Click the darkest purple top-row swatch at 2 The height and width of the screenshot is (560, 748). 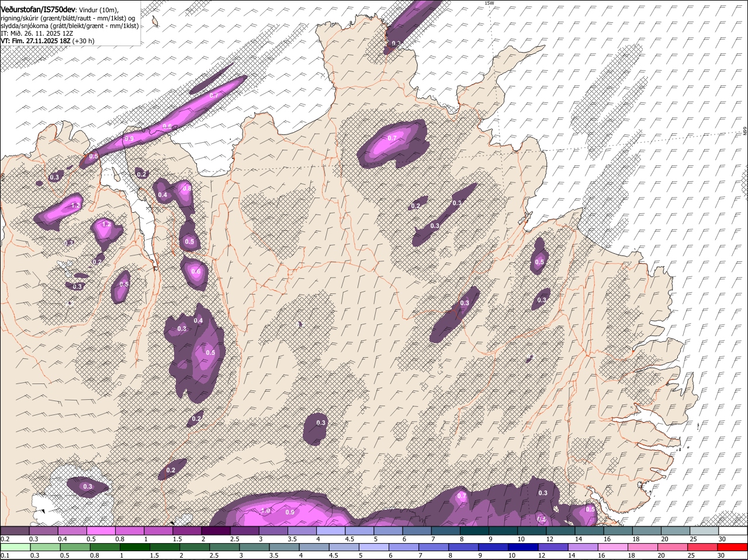(216, 530)
